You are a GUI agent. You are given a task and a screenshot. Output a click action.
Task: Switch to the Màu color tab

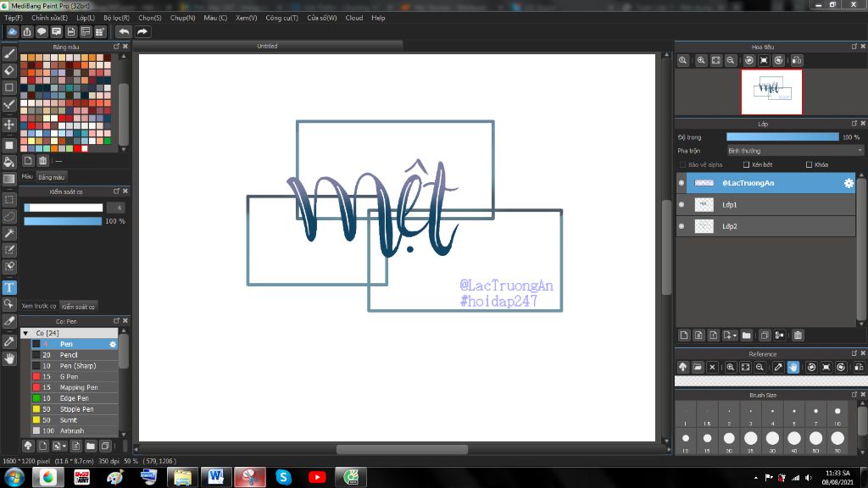(x=27, y=176)
